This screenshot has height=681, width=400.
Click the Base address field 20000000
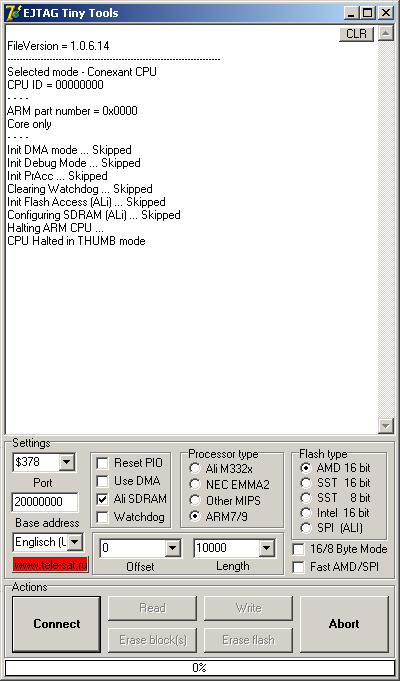[45, 502]
